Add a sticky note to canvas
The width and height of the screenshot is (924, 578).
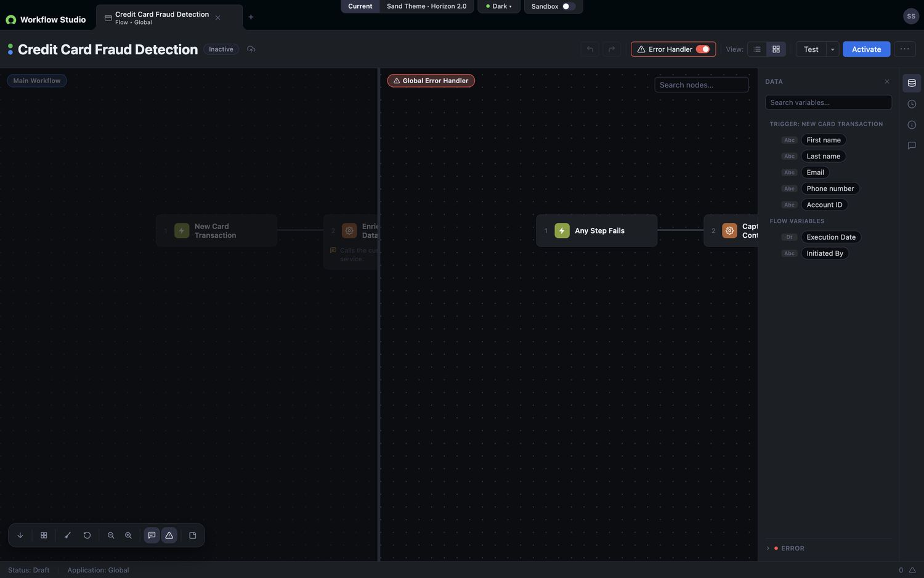tap(193, 535)
